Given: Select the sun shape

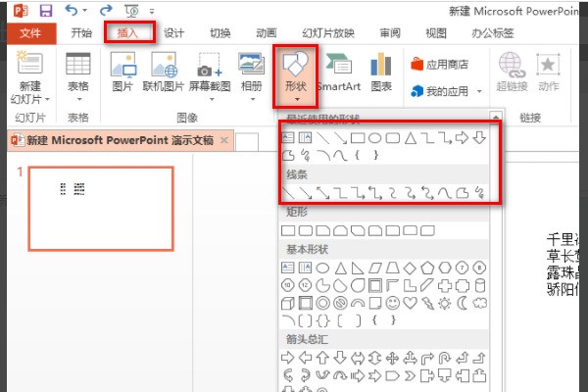Looking at the screenshot, I should (445, 303).
